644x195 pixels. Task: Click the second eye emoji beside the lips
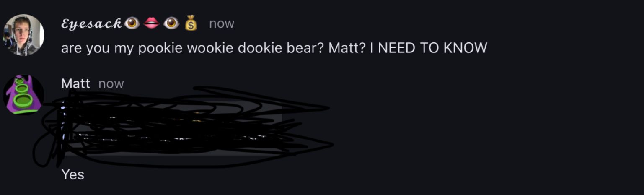pyautogui.click(x=171, y=23)
